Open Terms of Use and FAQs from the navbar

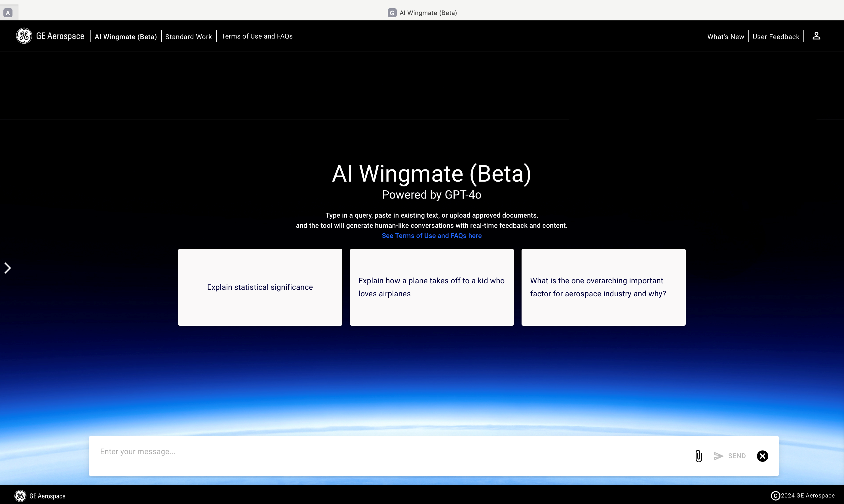coord(257,36)
